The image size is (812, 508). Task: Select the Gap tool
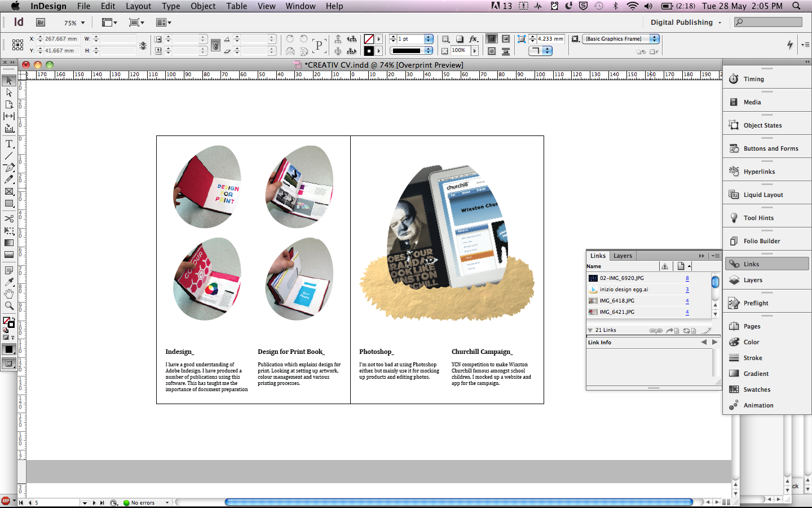9,116
